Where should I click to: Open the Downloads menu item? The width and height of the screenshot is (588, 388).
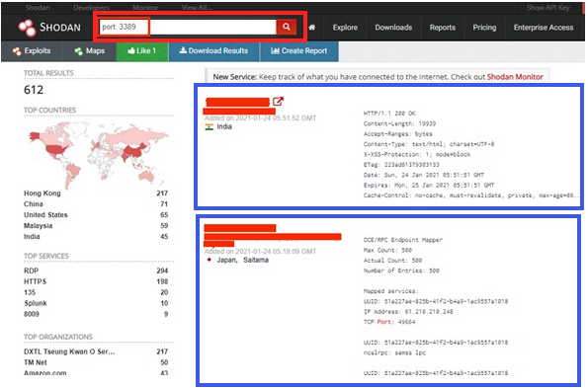click(x=393, y=28)
